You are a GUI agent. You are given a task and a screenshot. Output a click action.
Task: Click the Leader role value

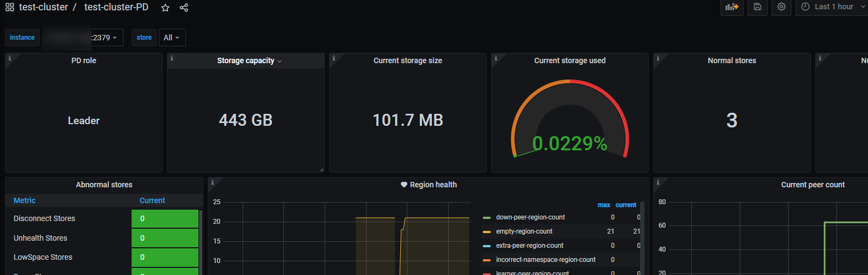tap(84, 121)
